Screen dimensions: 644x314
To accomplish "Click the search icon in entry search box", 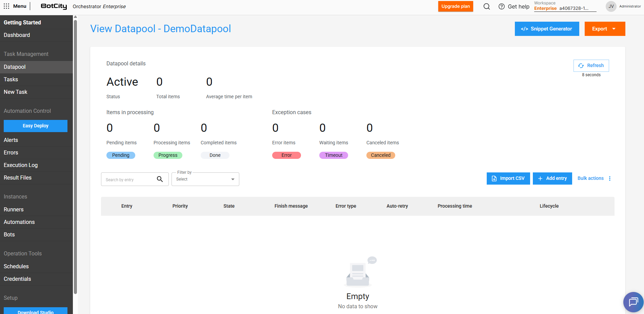I will [160, 179].
